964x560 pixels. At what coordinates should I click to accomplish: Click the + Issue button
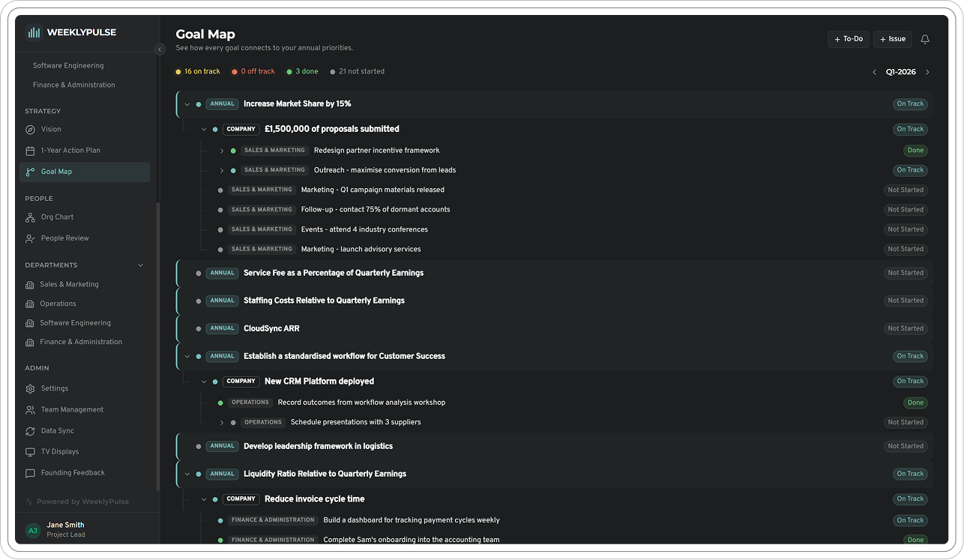[x=892, y=38]
